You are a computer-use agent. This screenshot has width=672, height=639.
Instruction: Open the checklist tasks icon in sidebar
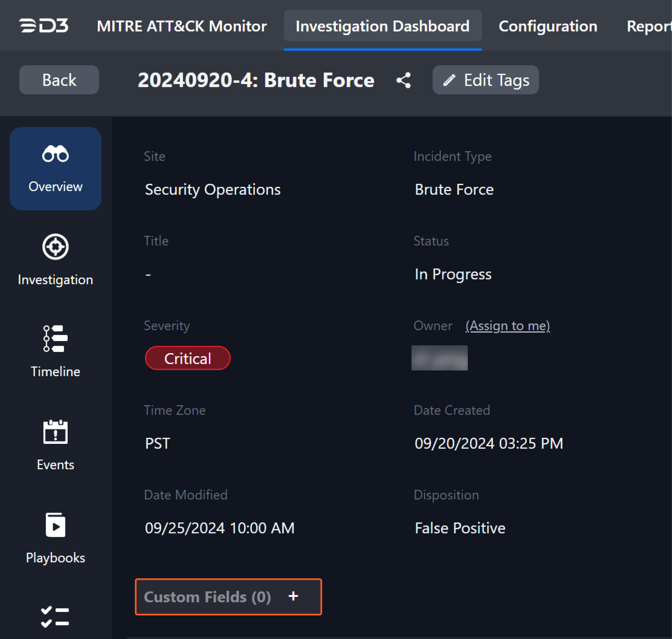point(55,616)
